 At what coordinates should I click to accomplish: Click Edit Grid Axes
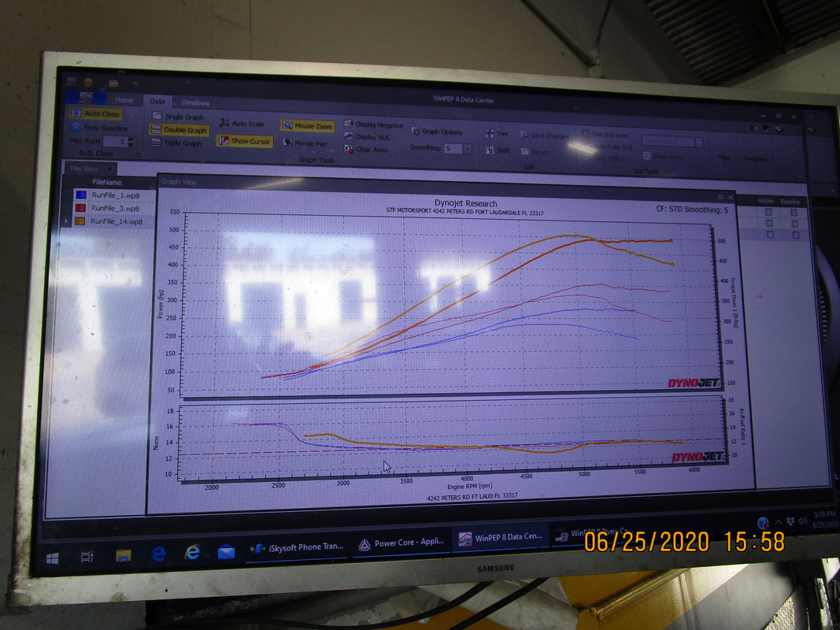tap(605, 135)
